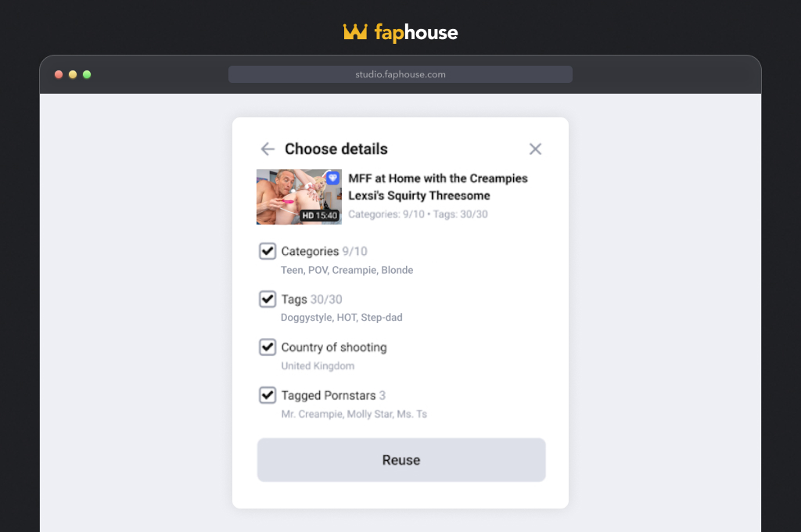The height and width of the screenshot is (532, 801).
Task: Click the blue badge on the thumbnail
Action: tap(332, 178)
